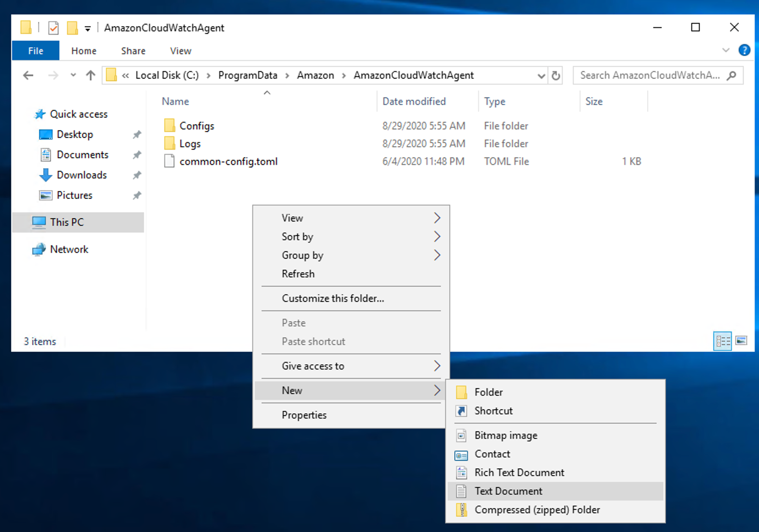Sort by the Date modified column header
This screenshot has height=532, width=759.
(x=414, y=101)
